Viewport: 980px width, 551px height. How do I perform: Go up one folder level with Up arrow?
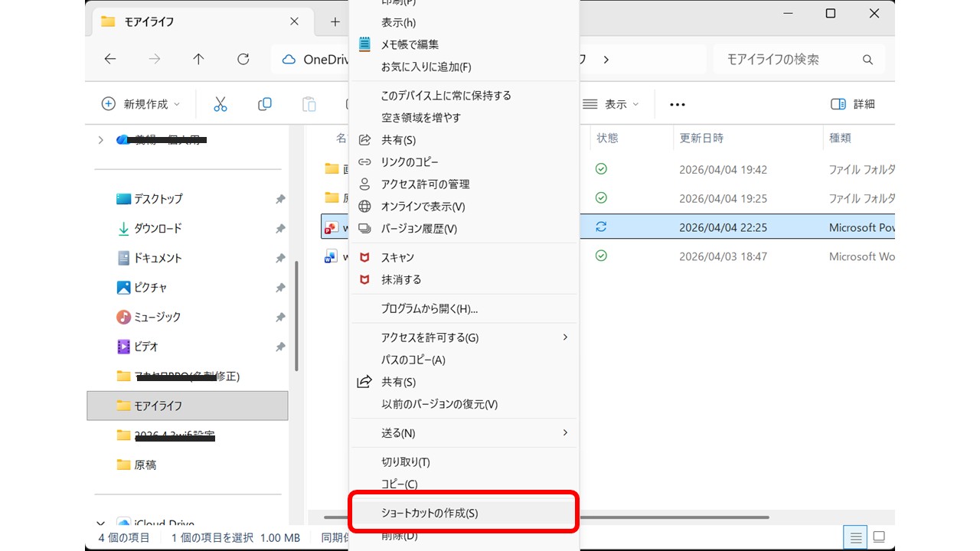tap(198, 59)
